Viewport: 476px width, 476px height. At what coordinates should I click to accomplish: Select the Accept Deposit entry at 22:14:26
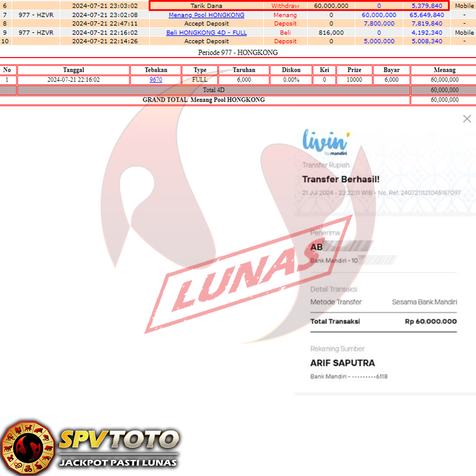(207, 41)
